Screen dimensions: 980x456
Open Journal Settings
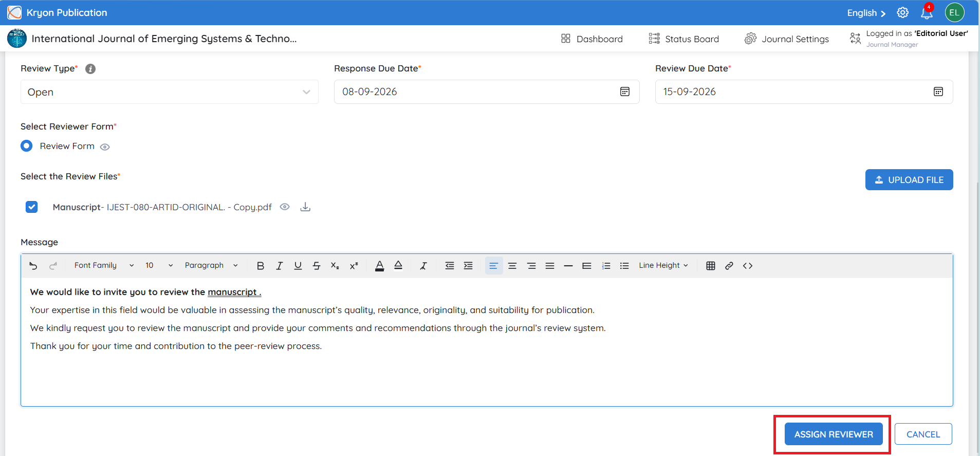click(x=787, y=39)
